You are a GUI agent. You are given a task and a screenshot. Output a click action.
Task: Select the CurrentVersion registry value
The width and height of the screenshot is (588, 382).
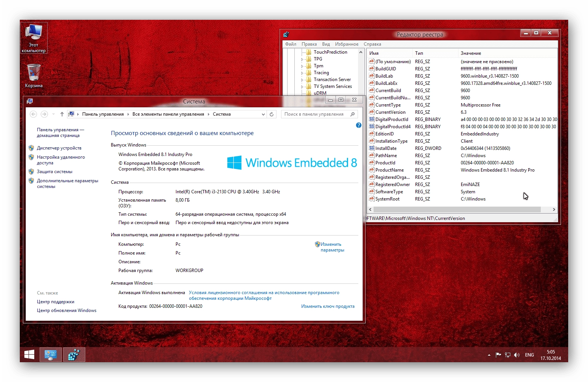(x=390, y=112)
